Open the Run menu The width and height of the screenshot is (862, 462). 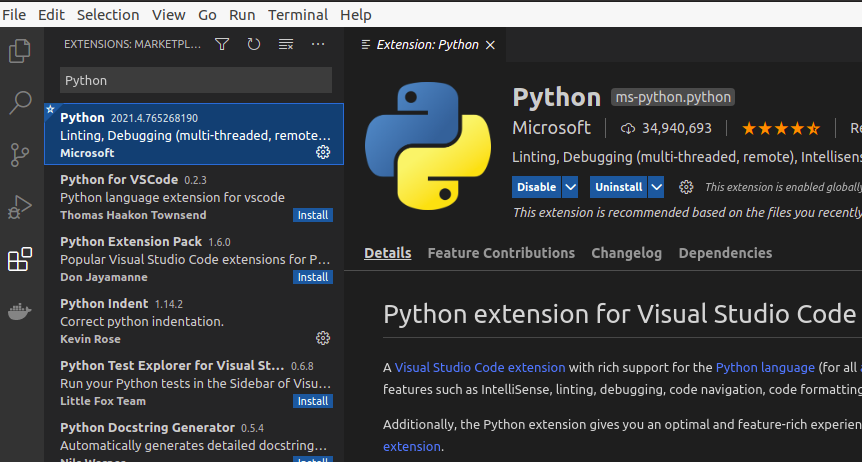pos(242,15)
